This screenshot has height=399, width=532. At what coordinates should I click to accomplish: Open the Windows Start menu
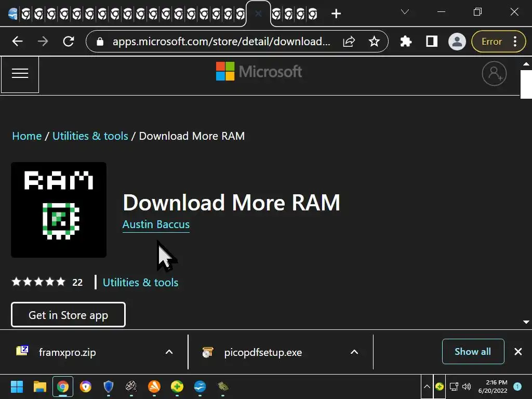click(17, 387)
